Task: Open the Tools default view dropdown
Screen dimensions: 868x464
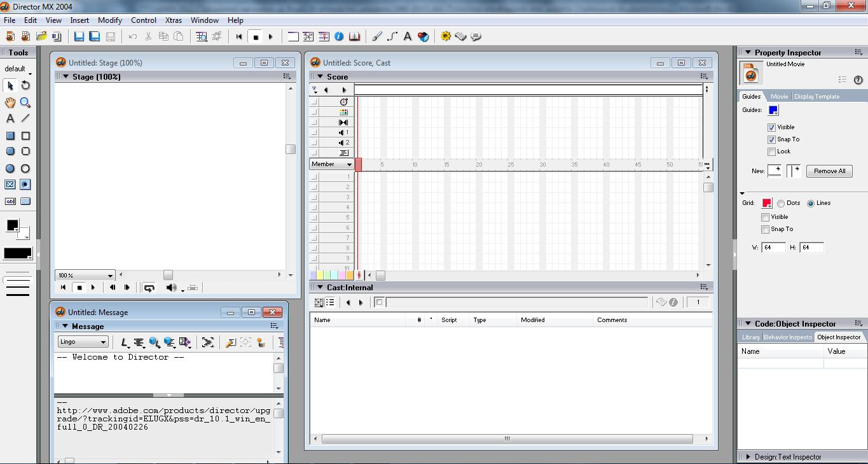Action: tap(18, 69)
